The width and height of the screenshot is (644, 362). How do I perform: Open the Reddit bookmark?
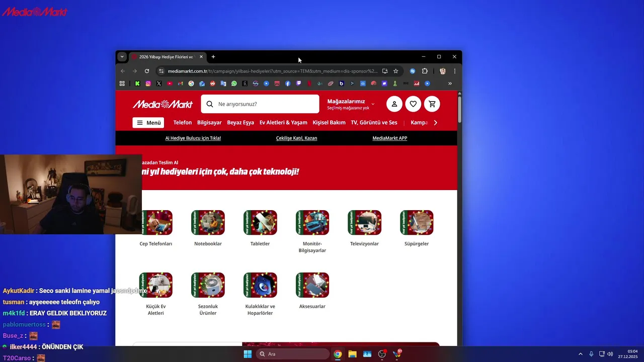212,83
